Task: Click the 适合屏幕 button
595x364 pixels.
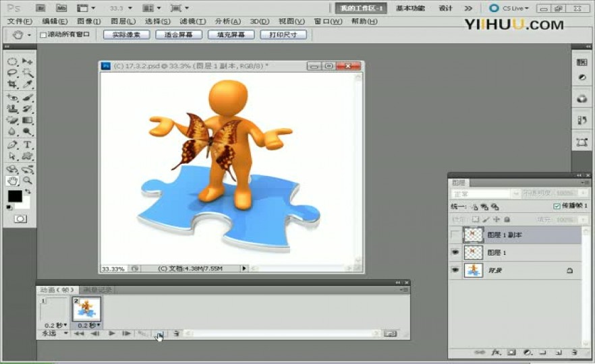Action: pos(179,35)
